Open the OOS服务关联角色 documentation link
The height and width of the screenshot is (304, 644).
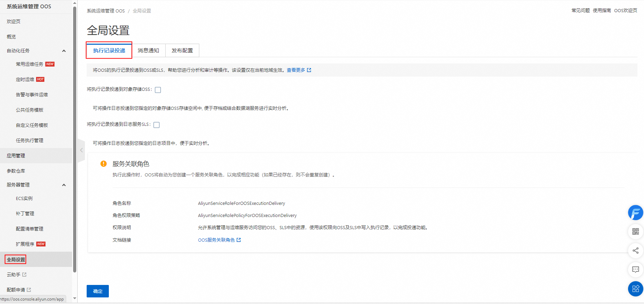[216, 240]
